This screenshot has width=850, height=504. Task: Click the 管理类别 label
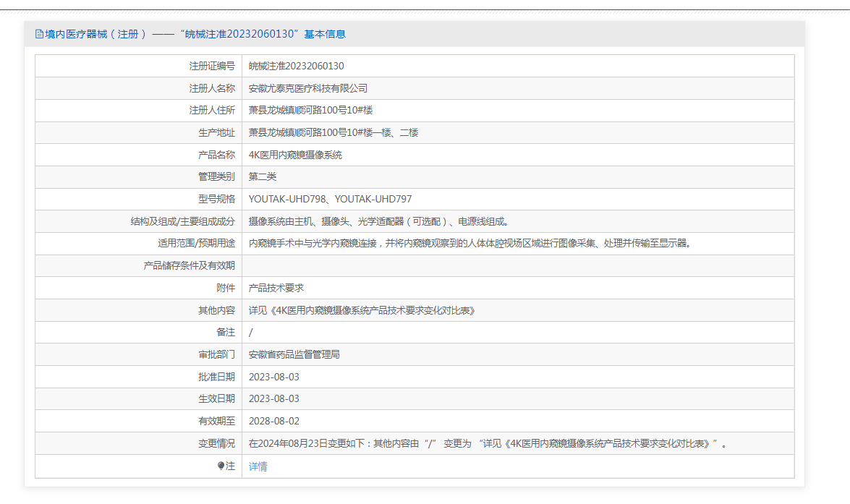point(217,176)
